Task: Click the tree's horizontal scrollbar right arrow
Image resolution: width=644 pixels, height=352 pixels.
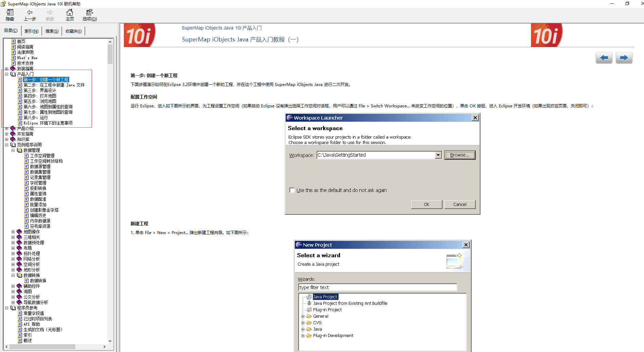Action: (104, 347)
